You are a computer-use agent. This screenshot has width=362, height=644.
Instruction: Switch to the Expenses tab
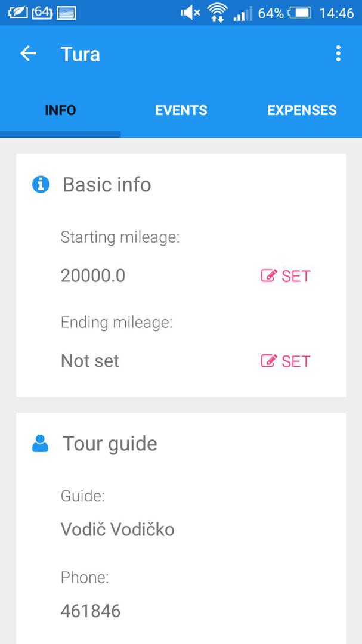point(302,110)
